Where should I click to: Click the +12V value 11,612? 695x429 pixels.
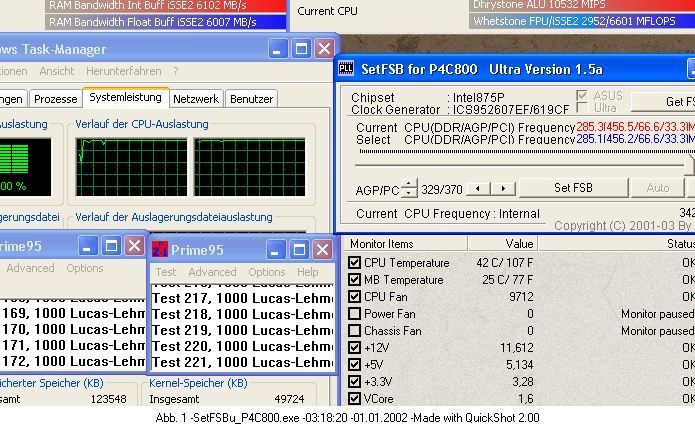coord(517,347)
